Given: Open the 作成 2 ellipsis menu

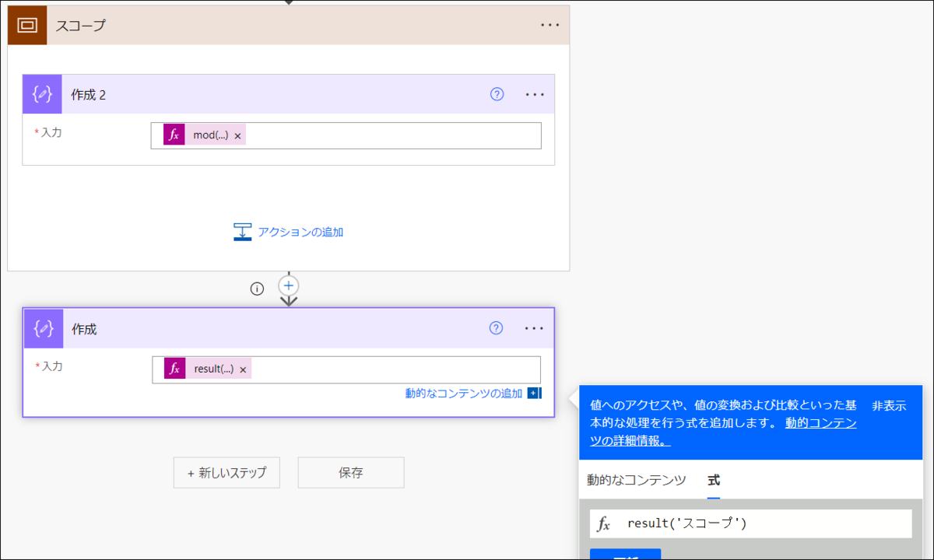Looking at the screenshot, I should tap(535, 94).
